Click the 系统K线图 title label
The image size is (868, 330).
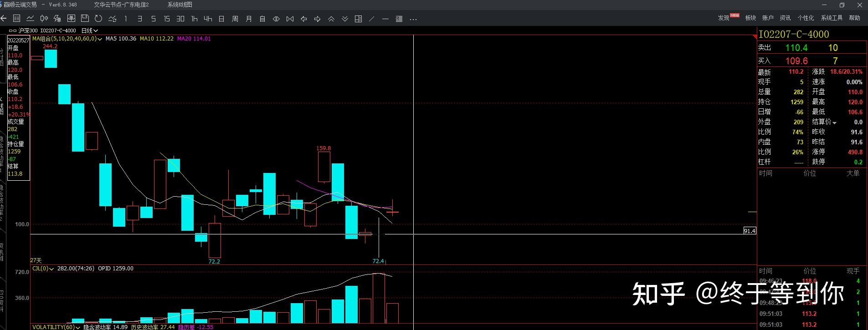point(180,5)
